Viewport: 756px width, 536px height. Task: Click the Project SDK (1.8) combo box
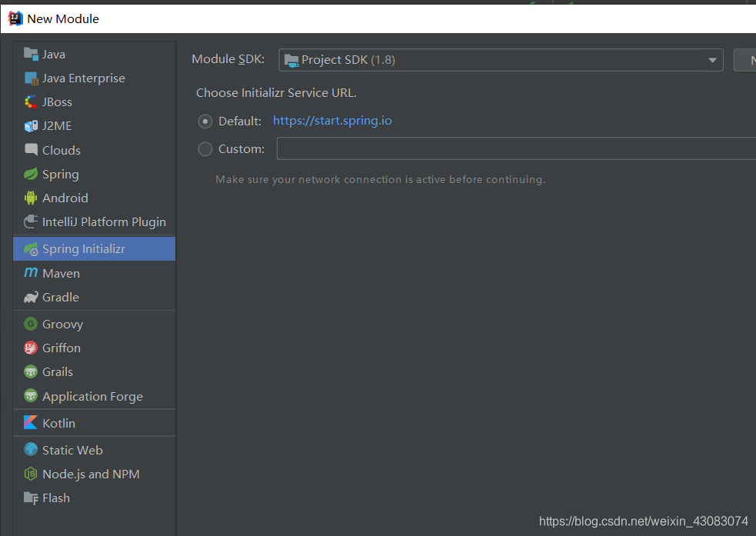coord(501,60)
